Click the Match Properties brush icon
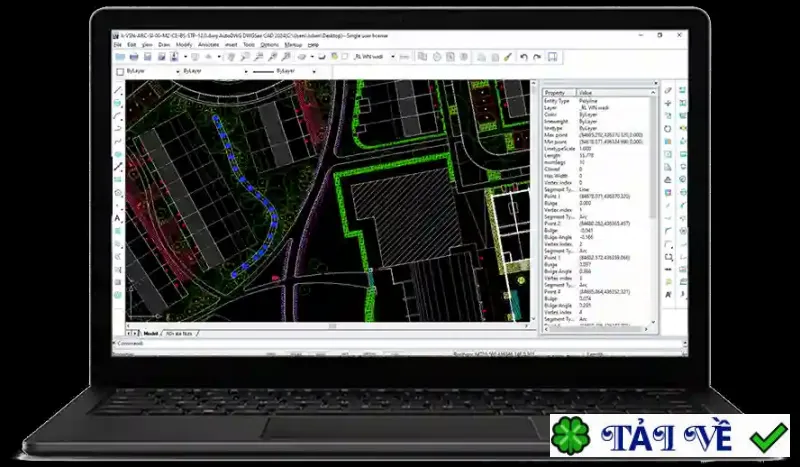This screenshot has height=467, width=800. (x=508, y=57)
